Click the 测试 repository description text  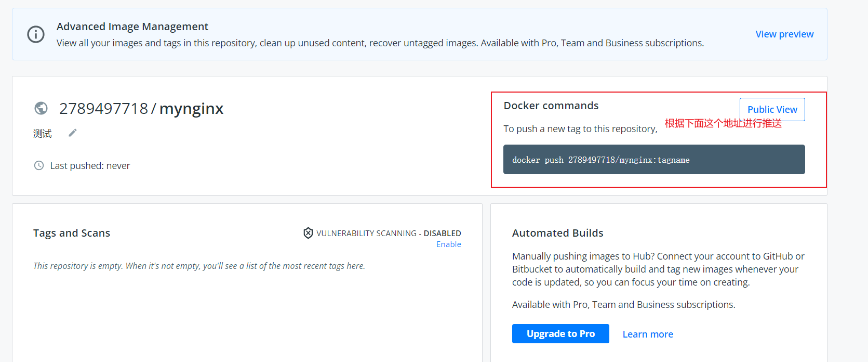pos(43,134)
